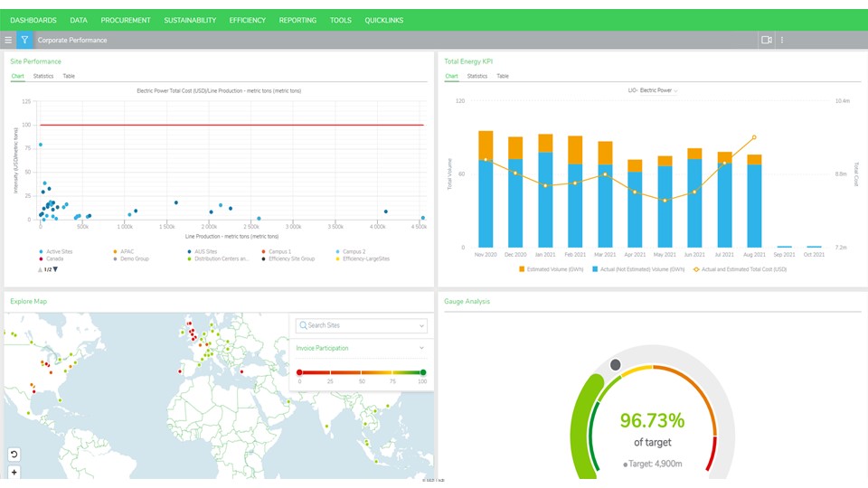Toggle Active Sites legend series
868x488 pixels.
tap(56, 252)
